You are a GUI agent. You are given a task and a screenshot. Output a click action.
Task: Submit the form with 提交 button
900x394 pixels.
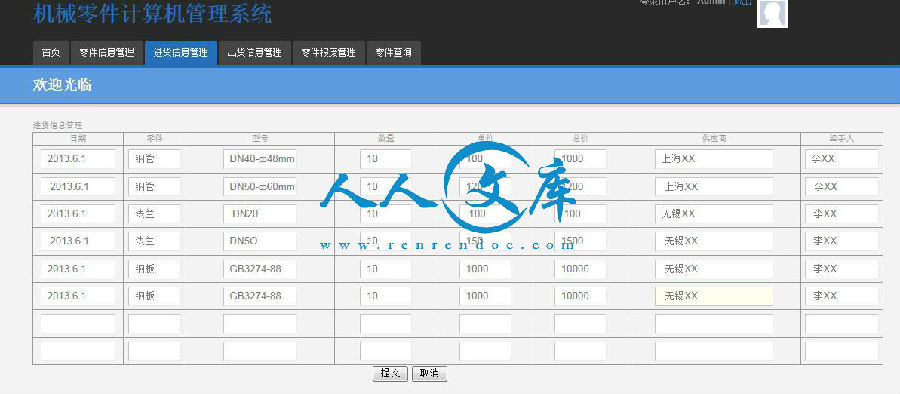pos(390,373)
